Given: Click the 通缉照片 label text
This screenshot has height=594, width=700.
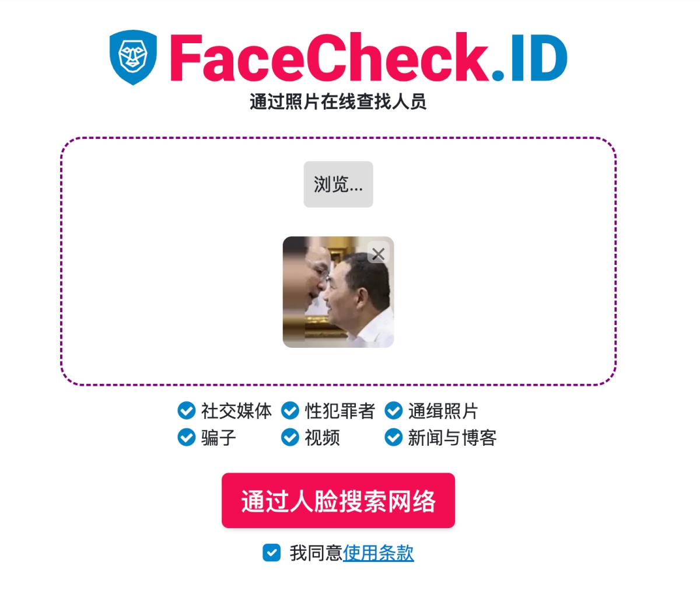Looking at the screenshot, I should click(443, 411).
